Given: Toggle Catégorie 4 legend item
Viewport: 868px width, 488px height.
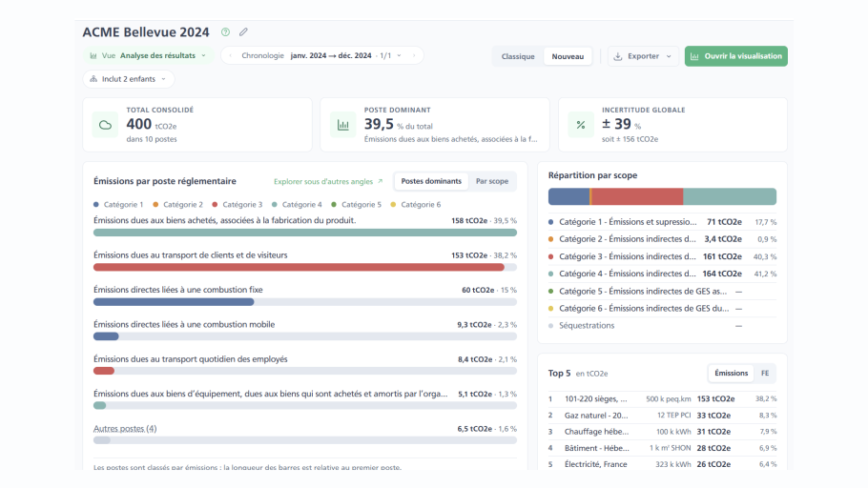Looking at the screenshot, I should (297, 205).
